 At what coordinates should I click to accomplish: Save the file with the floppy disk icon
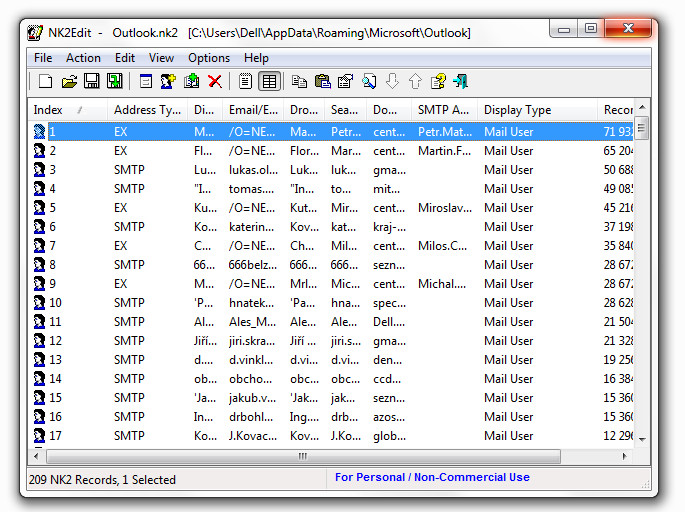point(92,81)
